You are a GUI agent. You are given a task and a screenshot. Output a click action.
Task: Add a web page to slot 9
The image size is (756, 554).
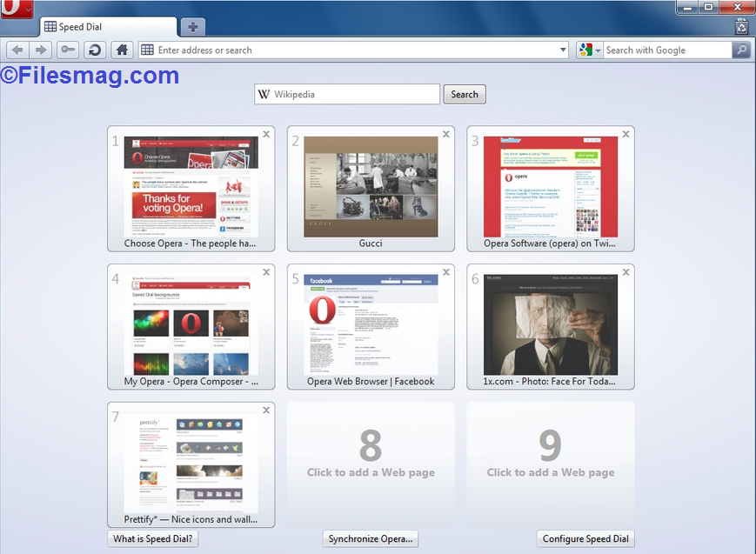coord(551,464)
